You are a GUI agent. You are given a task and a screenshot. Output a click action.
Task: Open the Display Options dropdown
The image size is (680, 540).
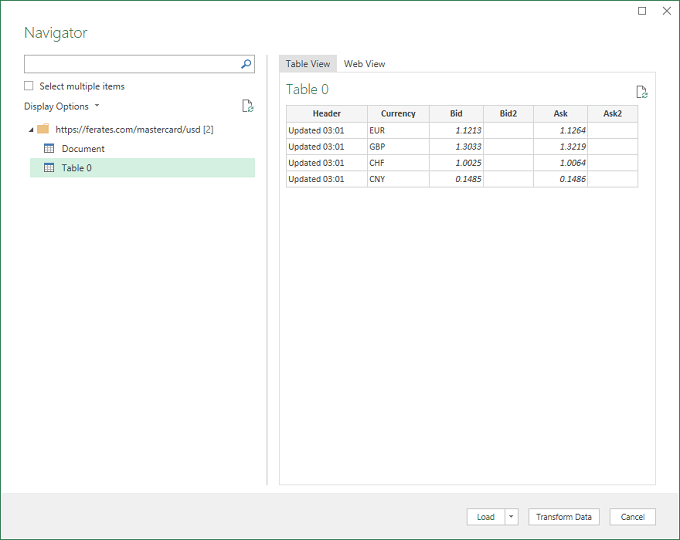[61, 106]
